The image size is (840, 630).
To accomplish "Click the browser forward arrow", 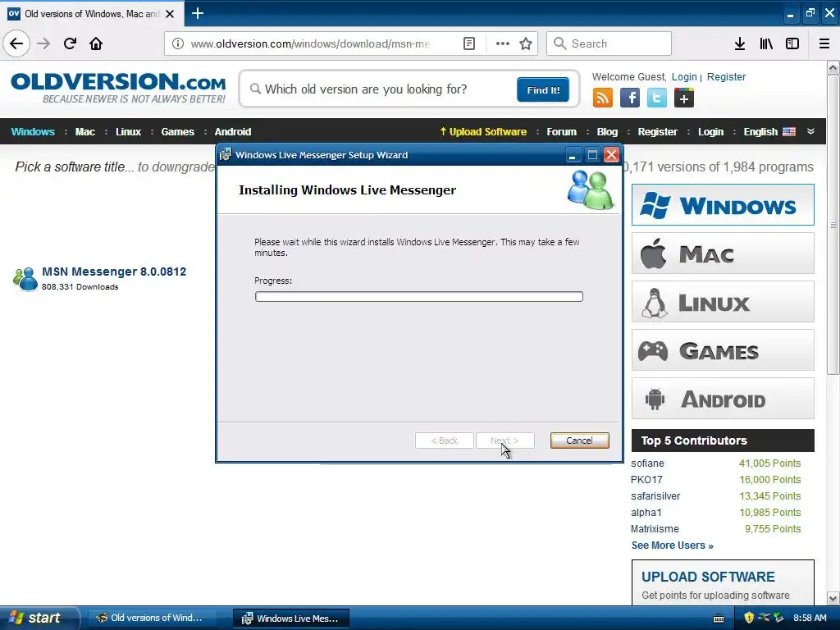I will point(43,43).
